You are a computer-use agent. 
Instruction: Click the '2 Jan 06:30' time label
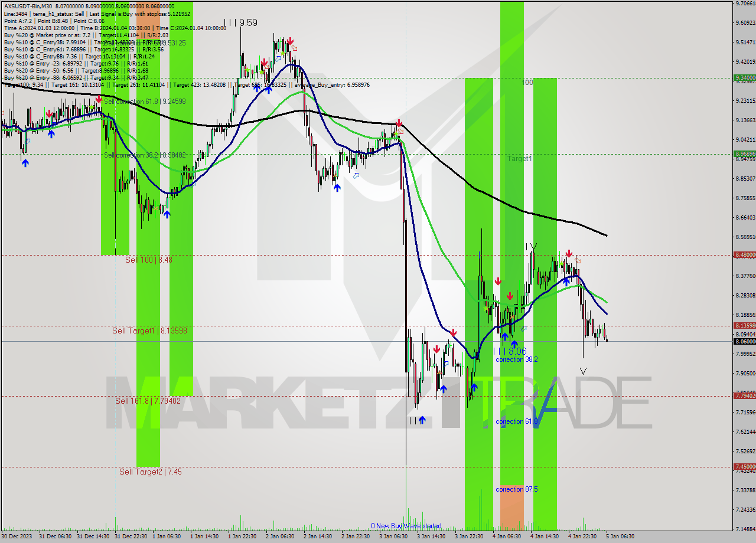click(x=280, y=537)
